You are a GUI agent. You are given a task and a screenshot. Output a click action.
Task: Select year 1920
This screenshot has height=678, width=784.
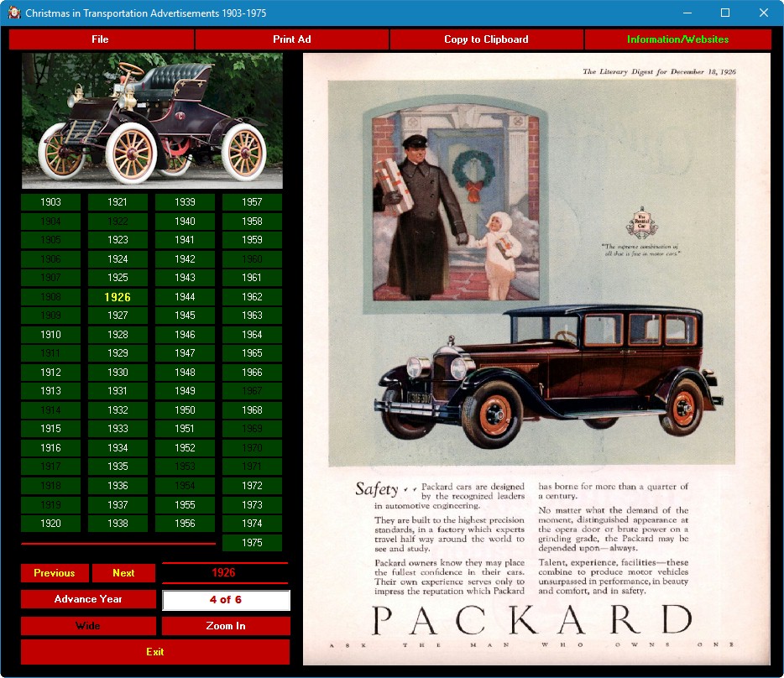click(50, 524)
